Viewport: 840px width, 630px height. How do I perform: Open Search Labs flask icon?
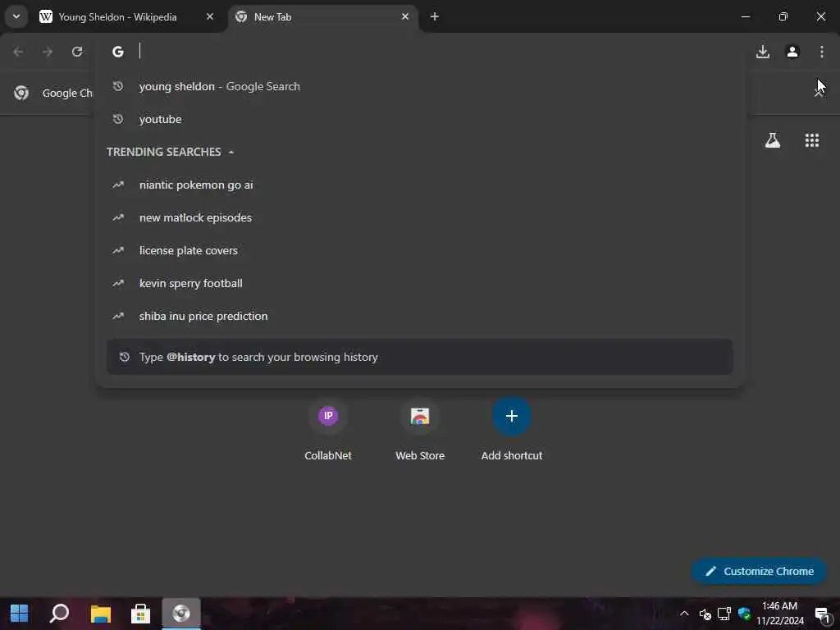tap(773, 140)
